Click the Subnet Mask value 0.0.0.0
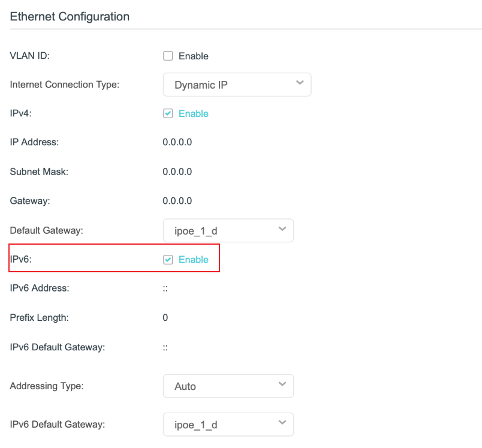 177,172
